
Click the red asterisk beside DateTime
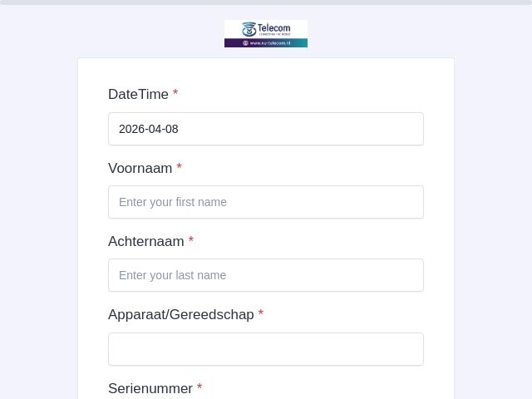pyautogui.click(x=175, y=92)
